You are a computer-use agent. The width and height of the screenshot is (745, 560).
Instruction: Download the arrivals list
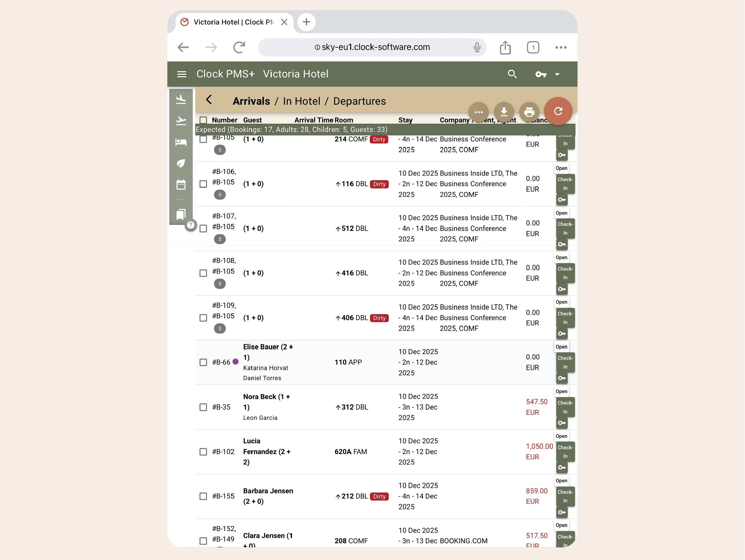point(503,112)
